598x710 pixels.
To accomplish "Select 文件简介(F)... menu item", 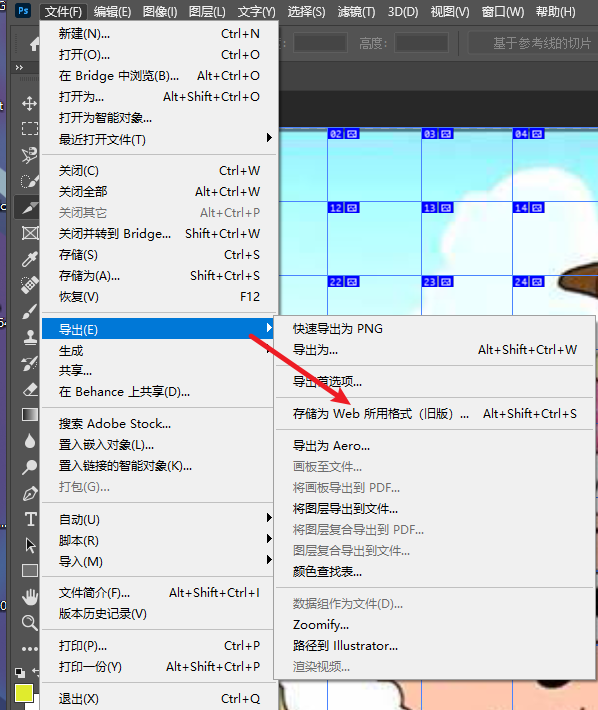I will click(158, 592).
